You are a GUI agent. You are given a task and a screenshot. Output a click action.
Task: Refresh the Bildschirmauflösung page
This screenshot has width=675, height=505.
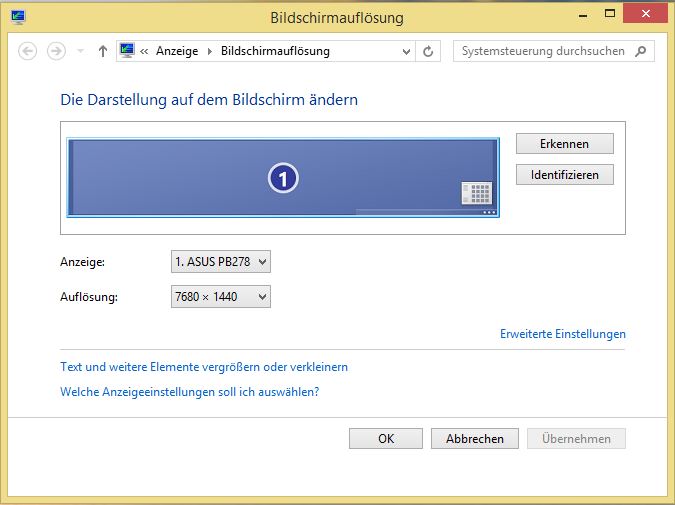(428, 51)
